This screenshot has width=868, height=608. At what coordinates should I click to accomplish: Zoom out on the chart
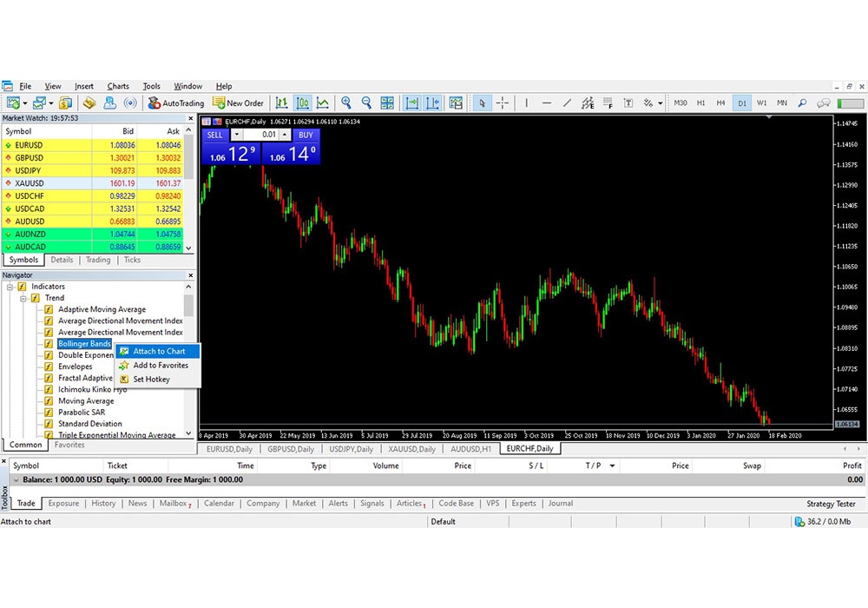(x=366, y=103)
